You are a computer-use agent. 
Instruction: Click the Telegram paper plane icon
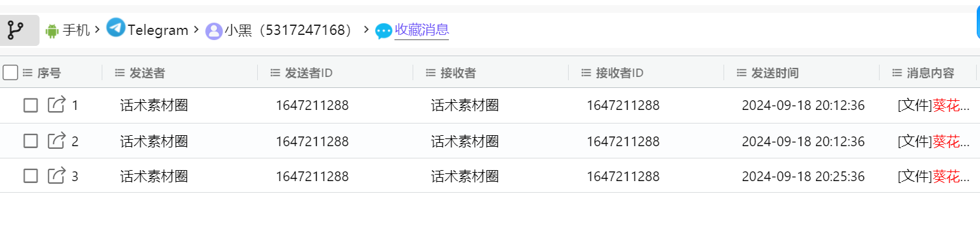[x=116, y=28]
